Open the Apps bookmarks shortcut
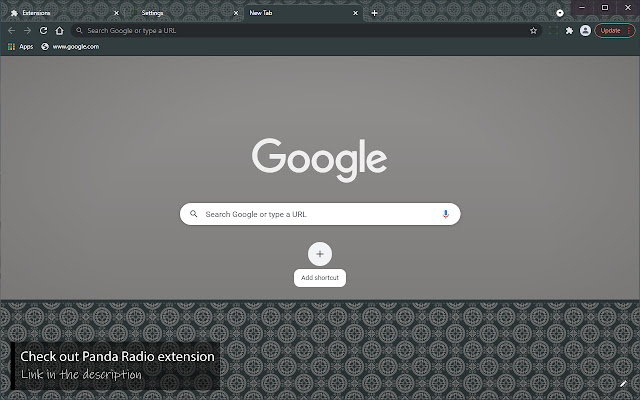Viewport: 640px width, 400px height. click(x=20, y=47)
